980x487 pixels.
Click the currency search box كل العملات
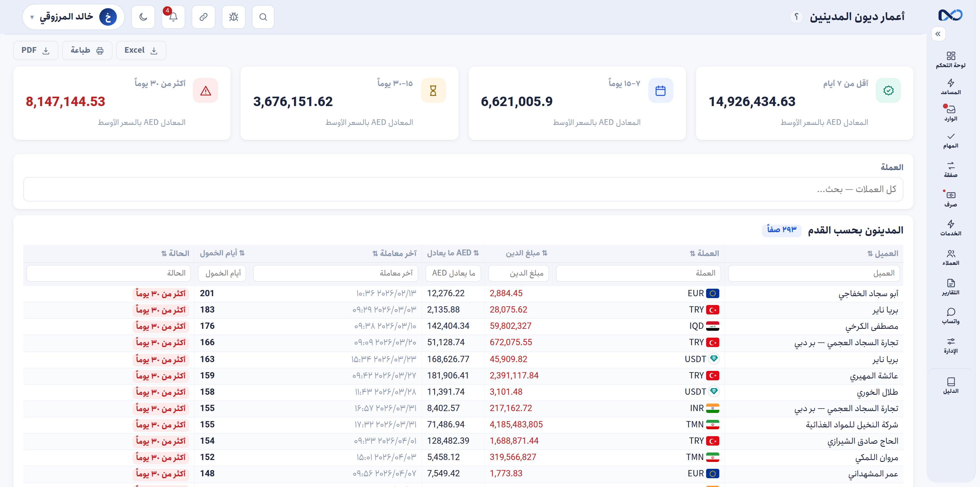click(463, 189)
